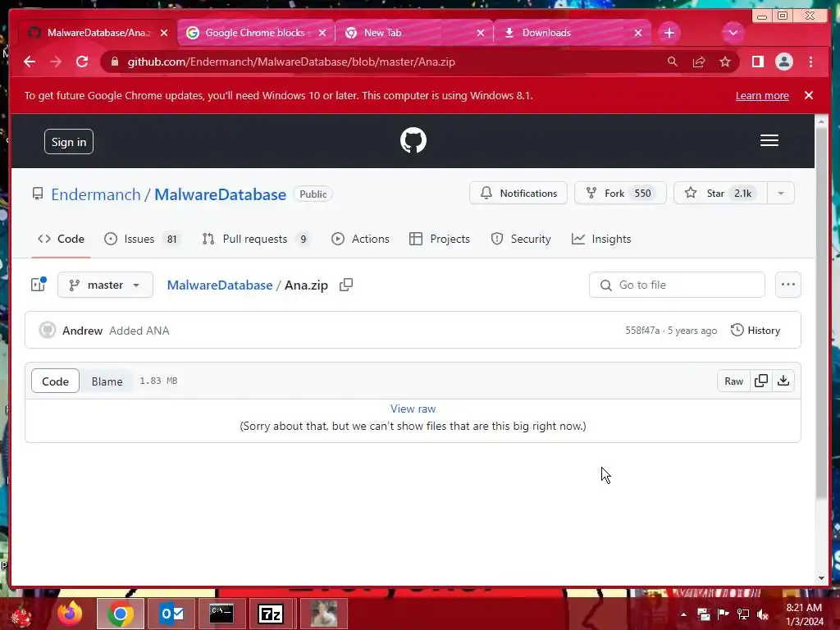The height and width of the screenshot is (630, 840).
Task: Click the address bar URL
Action: pyautogui.click(x=291, y=62)
